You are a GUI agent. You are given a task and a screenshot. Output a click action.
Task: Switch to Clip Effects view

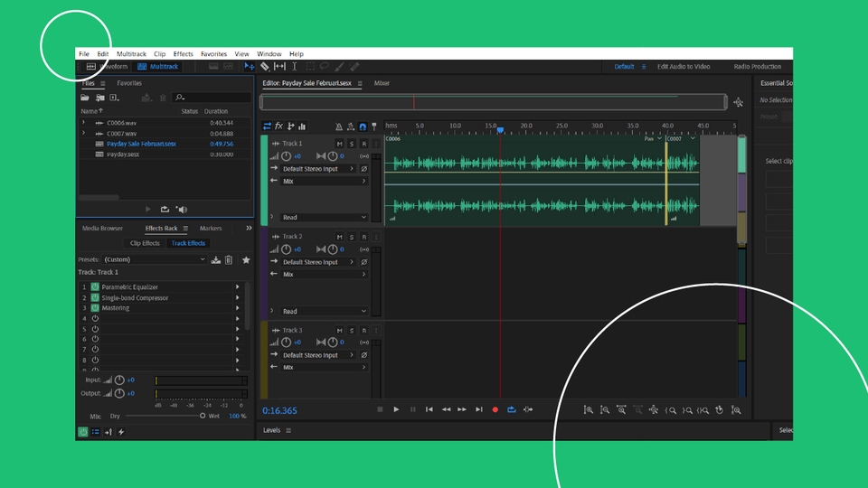coord(145,243)
